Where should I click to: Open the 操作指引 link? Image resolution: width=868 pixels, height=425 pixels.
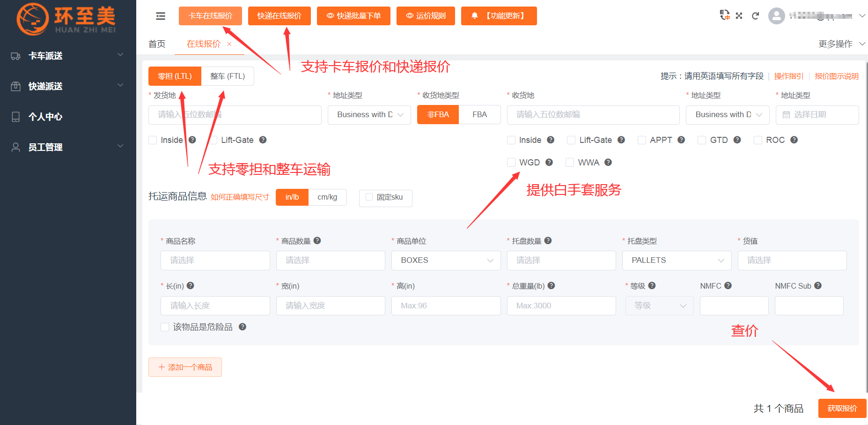[788, 76]
